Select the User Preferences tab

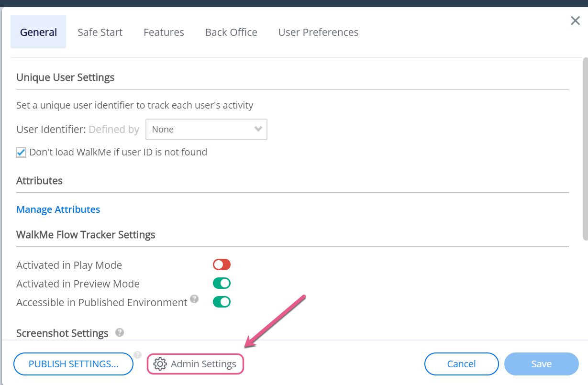[318, 32]
